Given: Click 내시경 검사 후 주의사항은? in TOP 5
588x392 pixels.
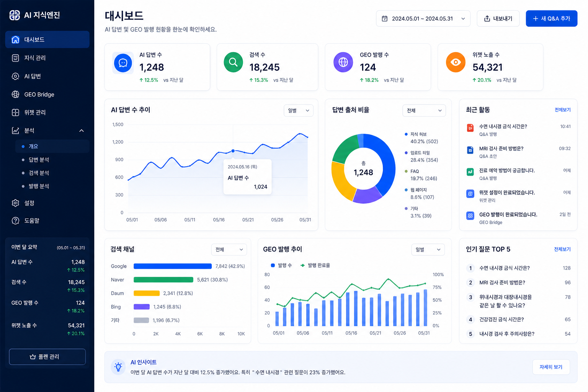Looking at the screenshot, I should [507, 334].
